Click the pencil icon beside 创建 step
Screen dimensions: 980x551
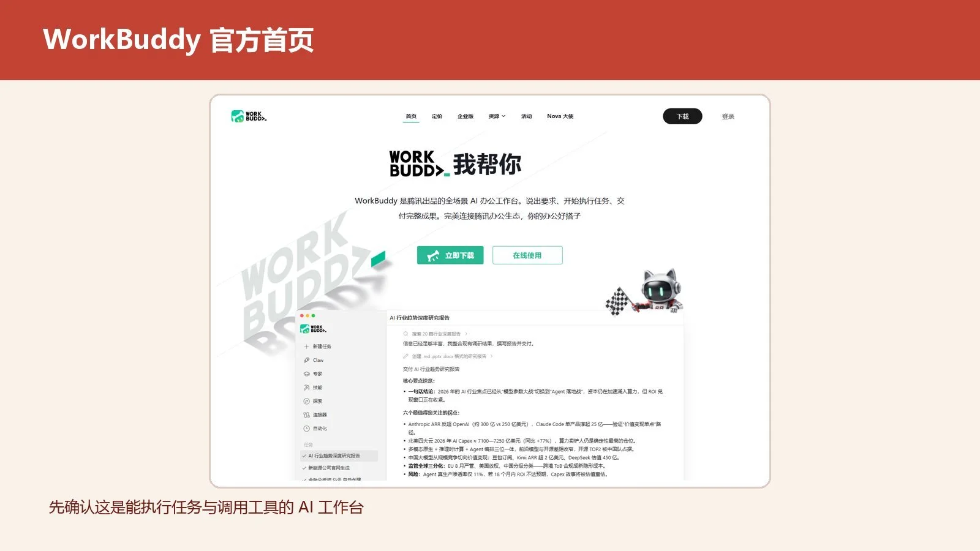pos(405,356)
